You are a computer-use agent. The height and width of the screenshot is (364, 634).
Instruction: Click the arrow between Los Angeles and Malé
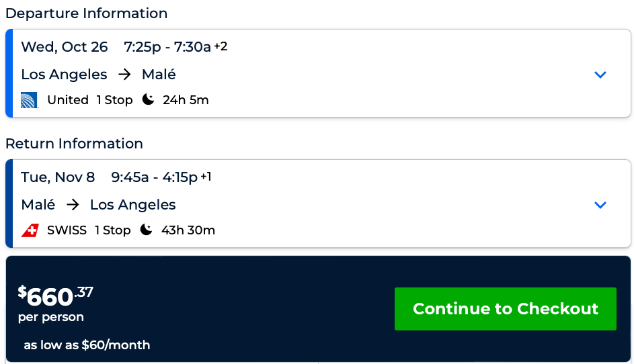[124, 75]
